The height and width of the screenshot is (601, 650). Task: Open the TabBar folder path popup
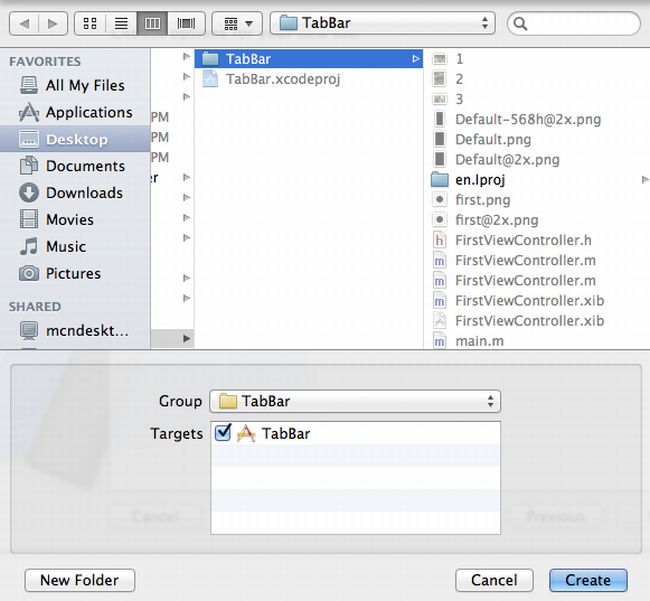[x=382, y=23]
